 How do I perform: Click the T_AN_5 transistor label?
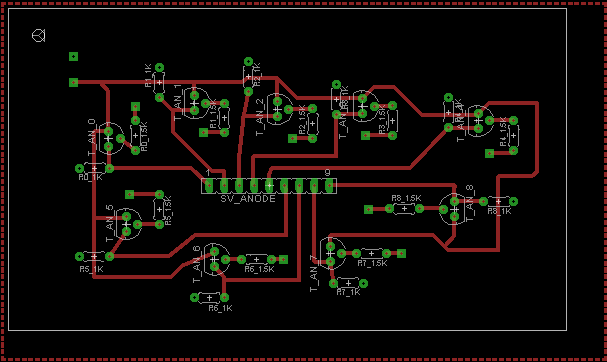coord(110,223)
